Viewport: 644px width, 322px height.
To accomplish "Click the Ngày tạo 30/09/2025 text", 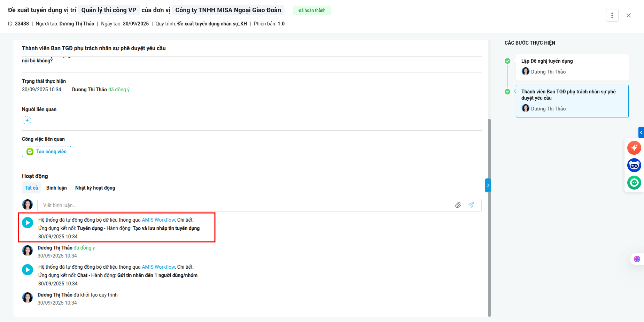I will pos(125,24).
